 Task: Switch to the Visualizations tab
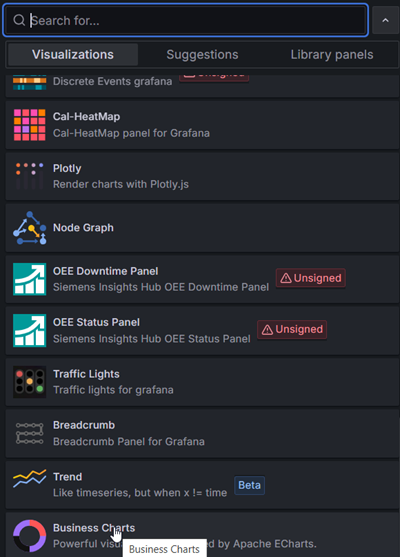[73, 55]
